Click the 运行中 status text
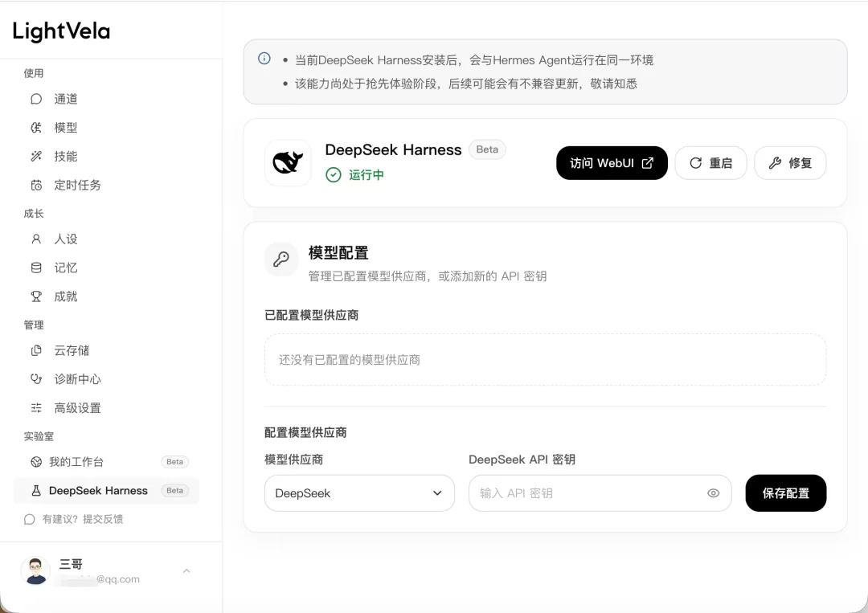 366,175
